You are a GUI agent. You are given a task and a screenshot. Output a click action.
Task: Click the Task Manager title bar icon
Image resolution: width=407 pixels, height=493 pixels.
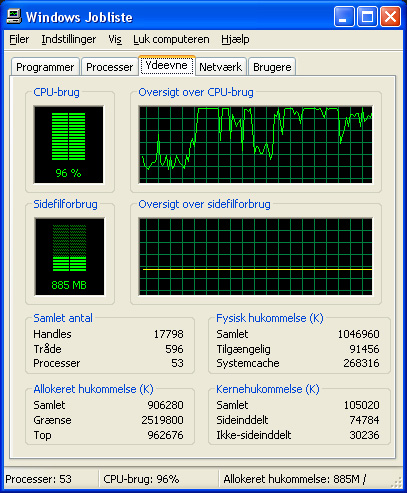14,16
